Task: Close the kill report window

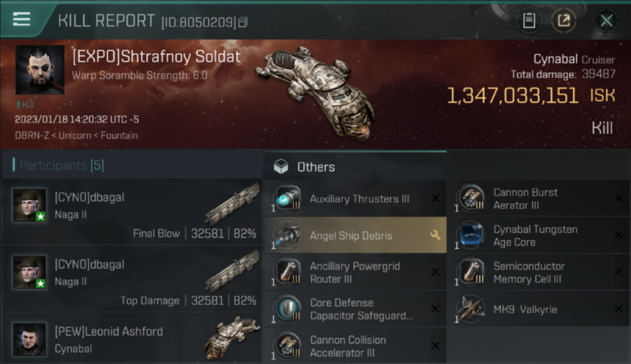Action: tap(606, 20)
